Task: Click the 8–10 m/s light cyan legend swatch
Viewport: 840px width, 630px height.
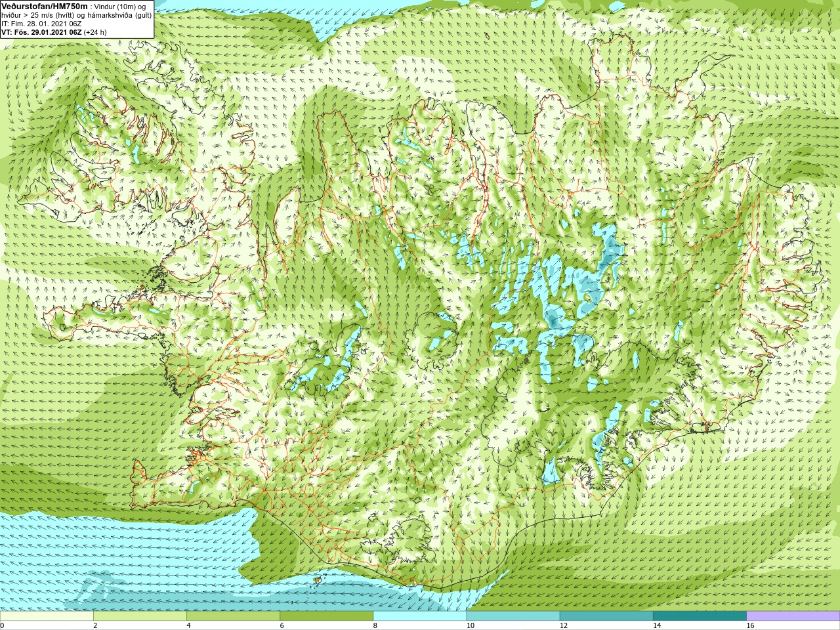Action: pos(420,616)
